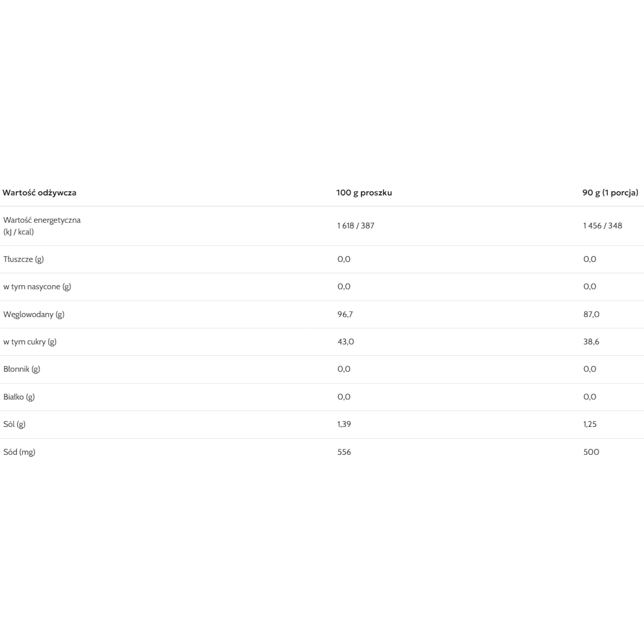Select the "100 g proszku" column header

click(364, 193)
